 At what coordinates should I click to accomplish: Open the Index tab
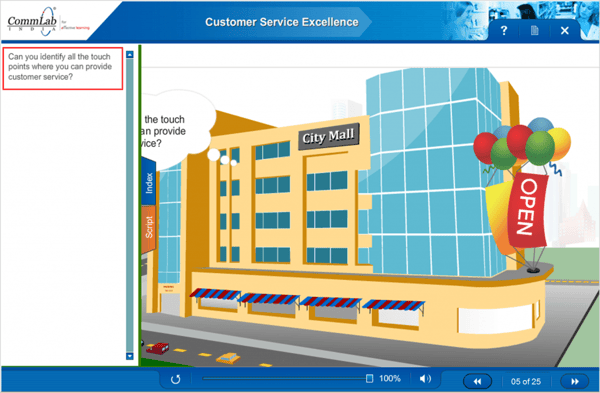pyautogui.click(x=149, y=182)
